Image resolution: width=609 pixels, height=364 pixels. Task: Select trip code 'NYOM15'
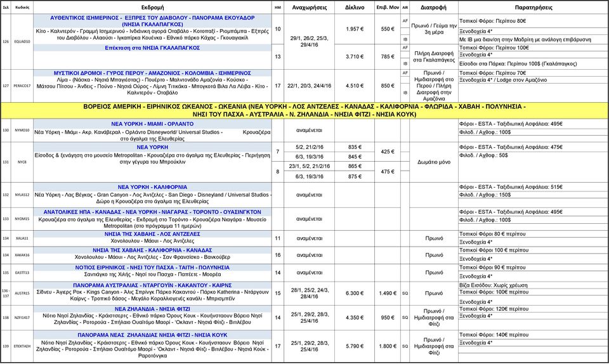pos(22,219)
